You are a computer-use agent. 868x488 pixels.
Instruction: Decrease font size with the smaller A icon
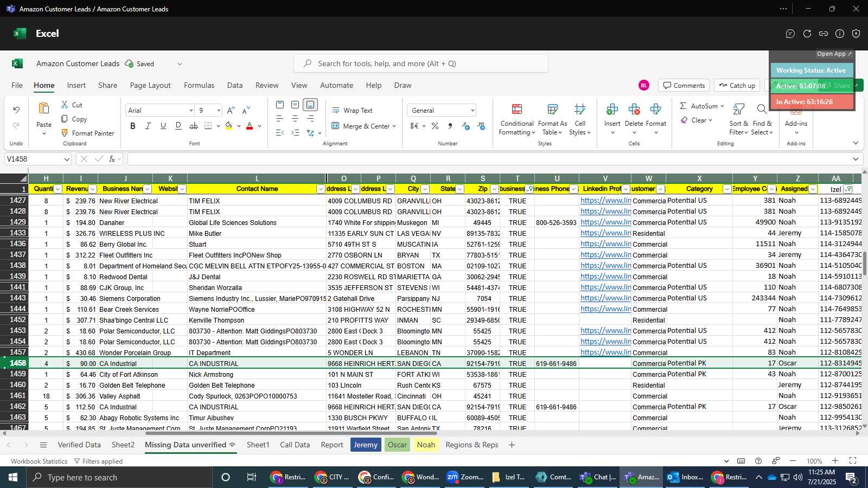tap(246, 110)
